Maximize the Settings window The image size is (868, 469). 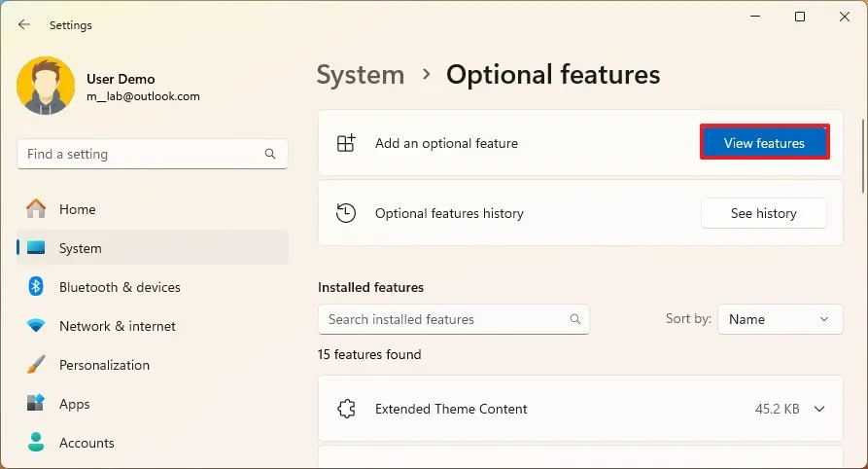tap(800, 17)
